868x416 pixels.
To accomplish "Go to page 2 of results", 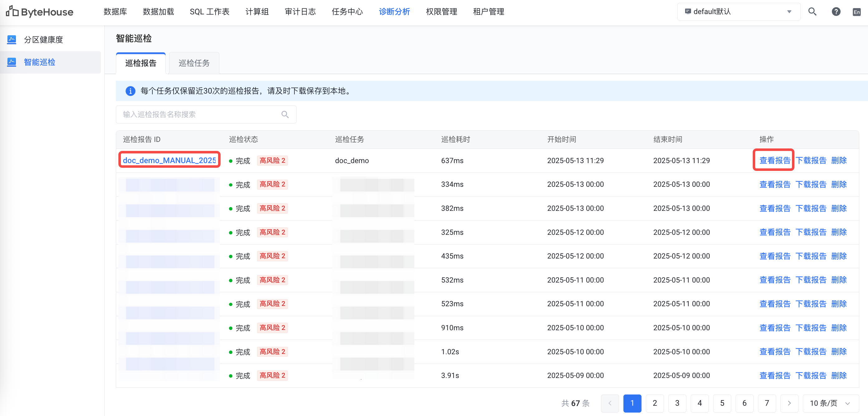I will (655, 403).
